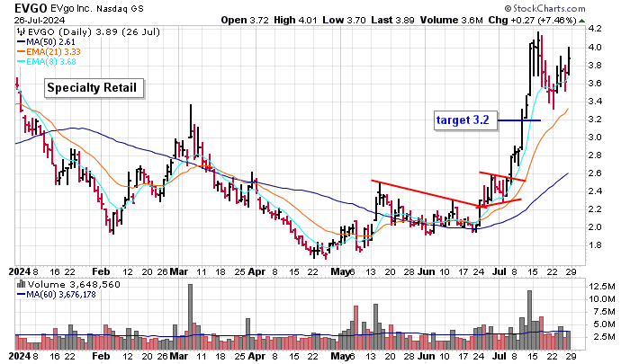Click the chart date 26-Jul-2024
Image resolution: width=630 pixels, height=364 pixels.
[x=40, y=20]
